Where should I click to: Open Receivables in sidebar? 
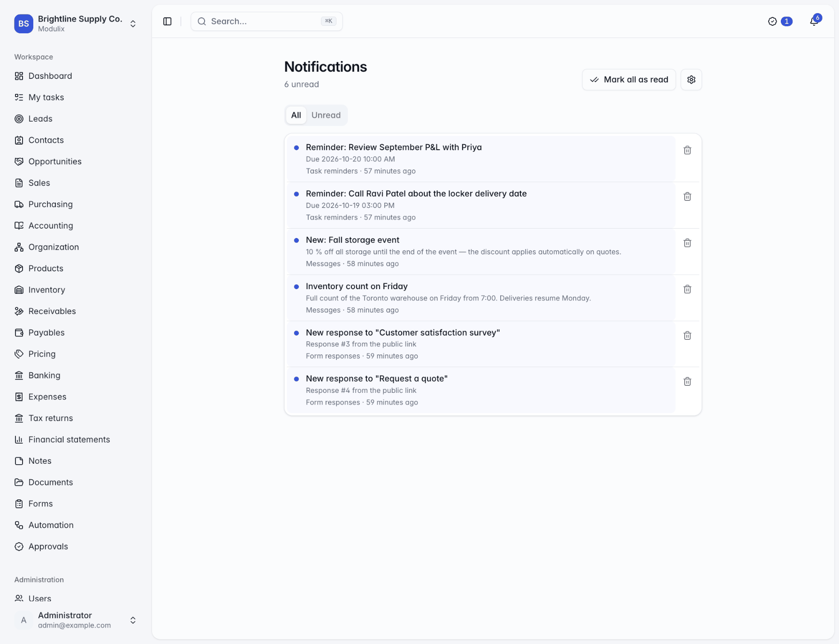tap(75, 311)
